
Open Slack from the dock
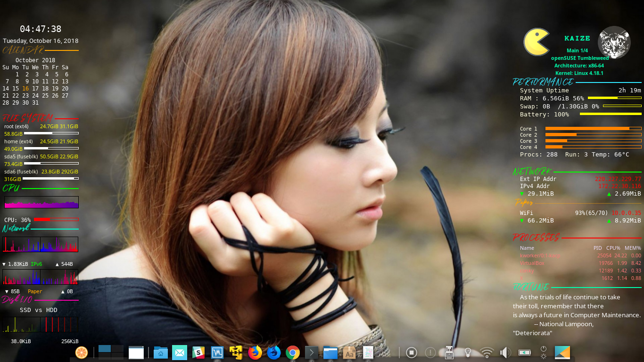pyautogui.click(x=198, y=353)
